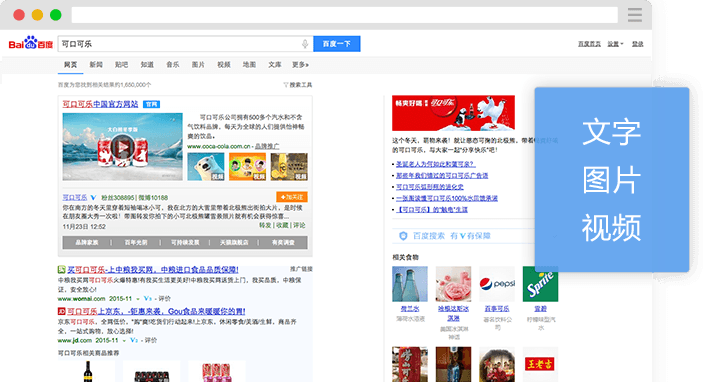Click 转发 under the weibo post
This screenshot has height=382, width=705.
point(265,225)
